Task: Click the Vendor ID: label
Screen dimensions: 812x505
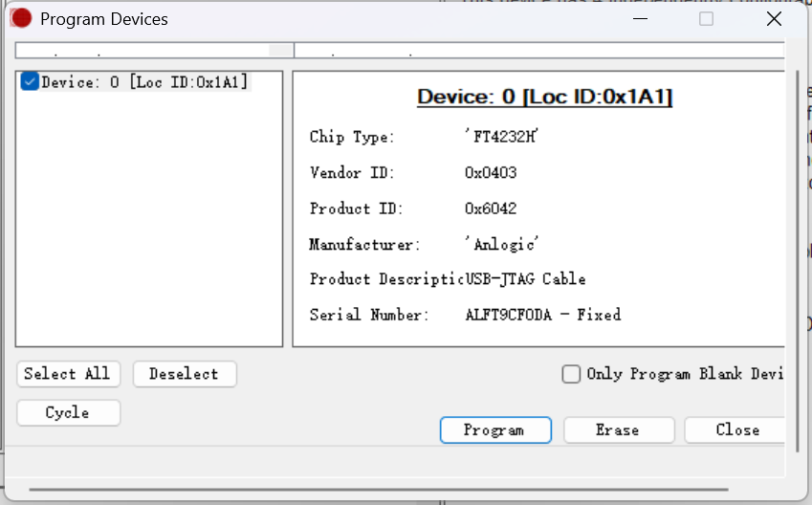Action: pos(352,172)
